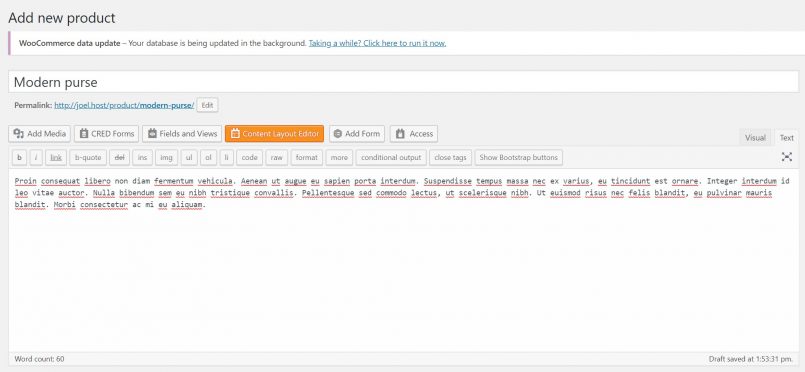Click the close tags button

[450, 158]
